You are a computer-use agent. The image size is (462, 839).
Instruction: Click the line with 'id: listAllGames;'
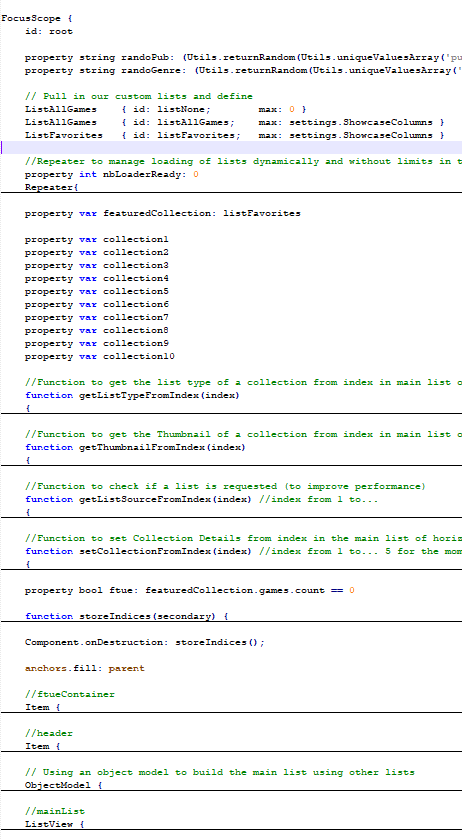pos(234,123)
